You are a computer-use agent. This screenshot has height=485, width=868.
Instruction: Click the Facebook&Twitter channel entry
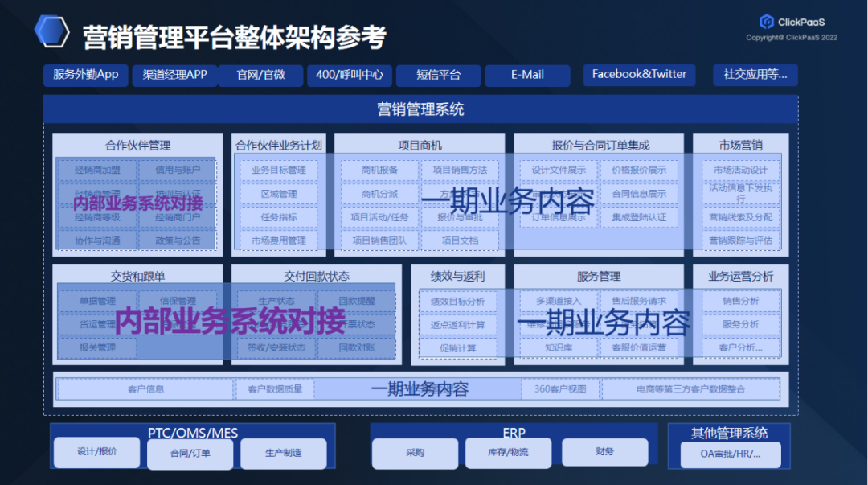[x=639, y=75]
